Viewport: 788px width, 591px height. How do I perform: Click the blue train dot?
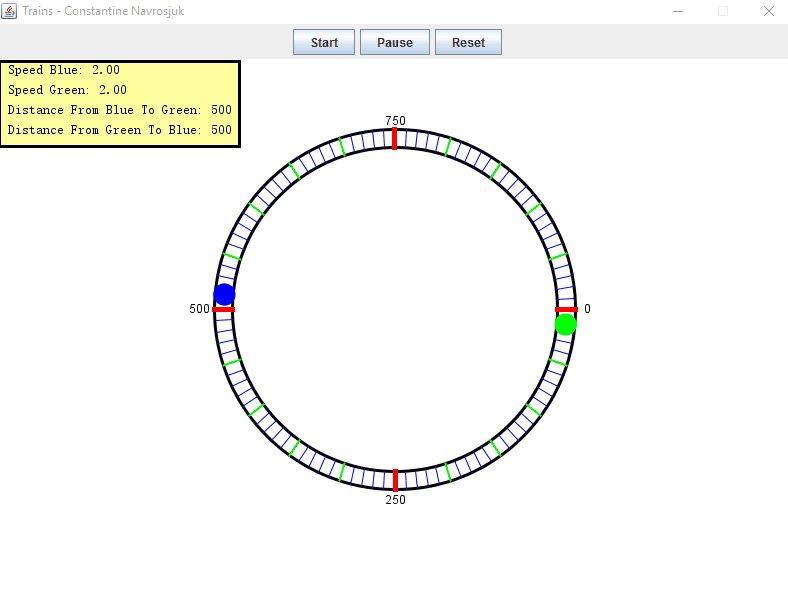225,294
